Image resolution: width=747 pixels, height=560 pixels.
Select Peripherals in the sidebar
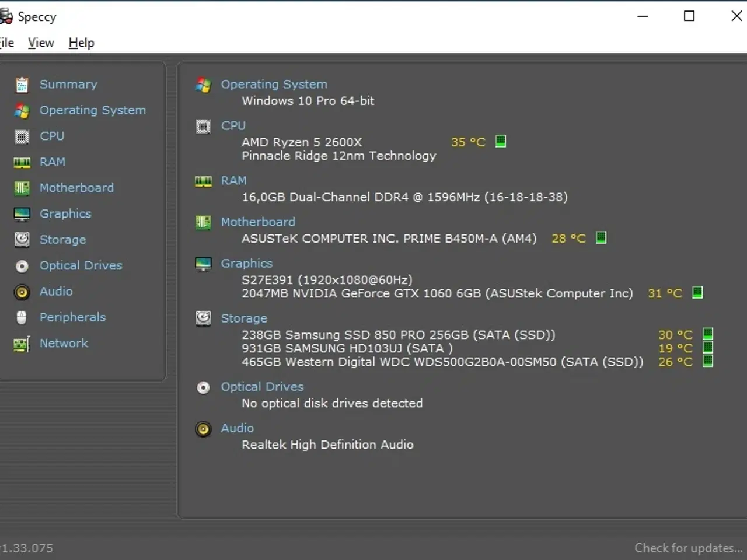[x=73, y=317]
